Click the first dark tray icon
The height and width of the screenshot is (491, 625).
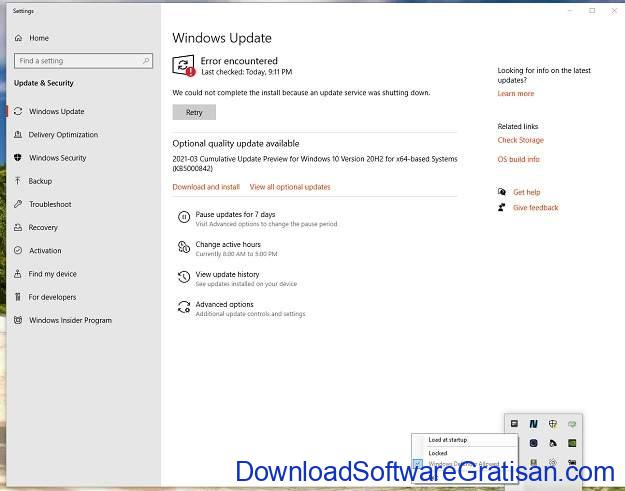[x=514, y=424]
